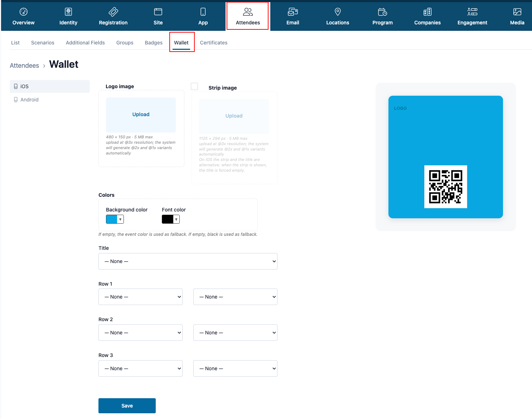The height and width of the screenshot is (419, 532).
Task: Click the Site browser window icon
Action: pos(158,12)
